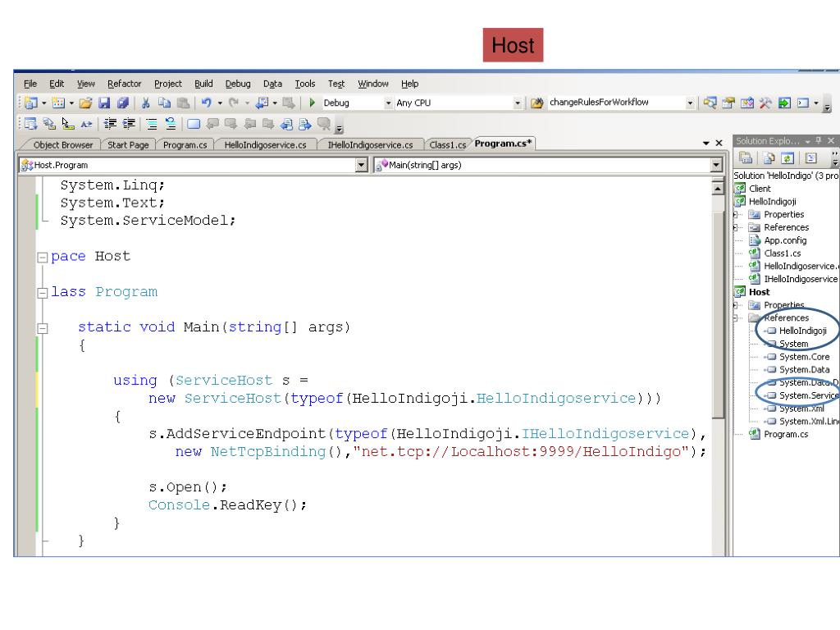Open the Help menu
Viewport: 840px width, 630px height.
410,84
